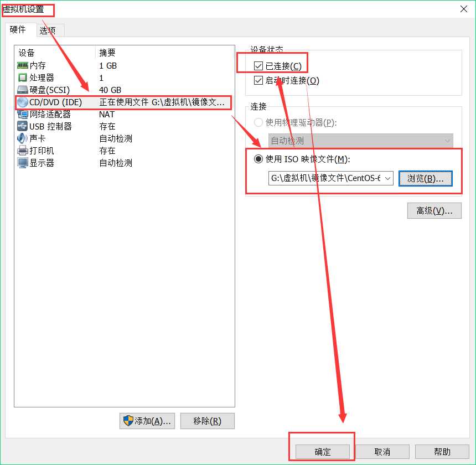Click the 浏览(B)... browse button
Screen dimensions: 476x465
click(x=425, y=178)
